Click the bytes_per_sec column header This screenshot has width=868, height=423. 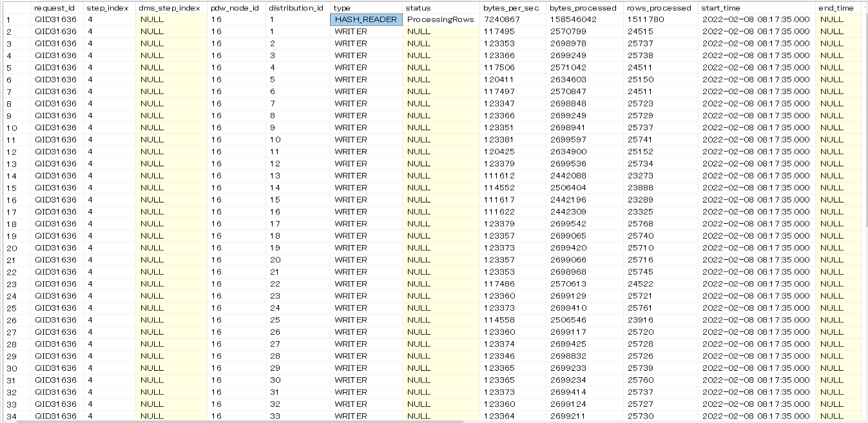click(512, 8)
